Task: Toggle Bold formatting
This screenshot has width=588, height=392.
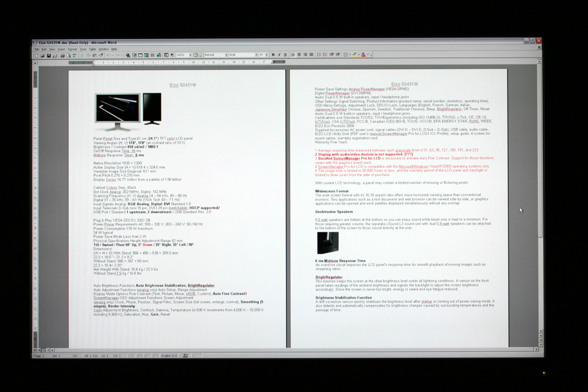Action: click(x=273, y=55)
